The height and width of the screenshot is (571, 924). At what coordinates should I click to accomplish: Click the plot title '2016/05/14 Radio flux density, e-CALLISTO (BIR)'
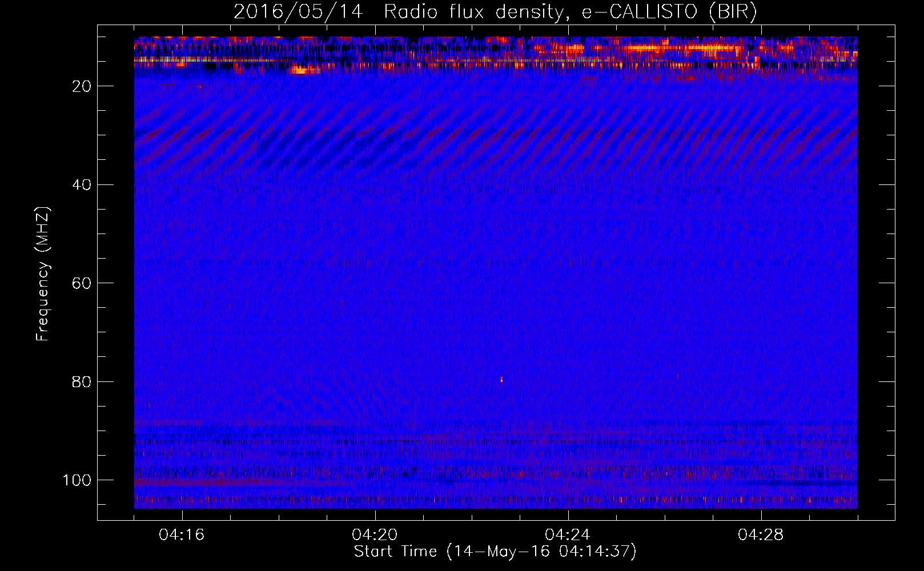tap(495, 11)
